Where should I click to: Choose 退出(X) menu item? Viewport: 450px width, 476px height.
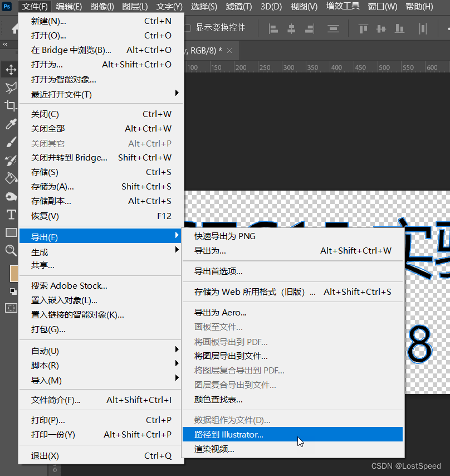tap(101, 456)
